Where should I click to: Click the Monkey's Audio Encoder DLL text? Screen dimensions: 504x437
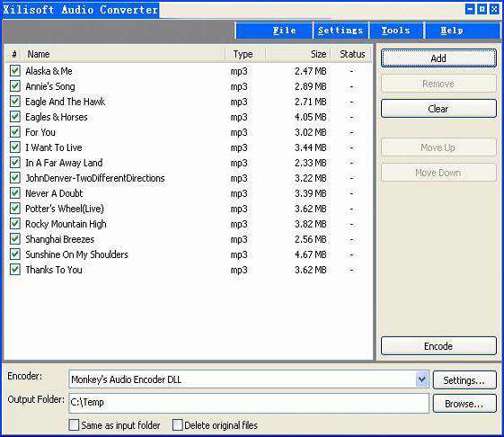coord(127,379)
